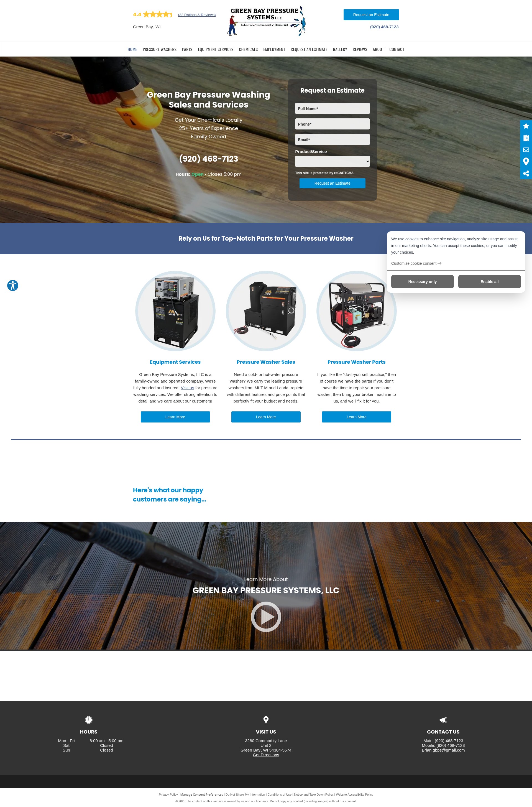Screen dimensions: 532x807
Task: Go to the Home menu item
Action: (x=132, y=50)
